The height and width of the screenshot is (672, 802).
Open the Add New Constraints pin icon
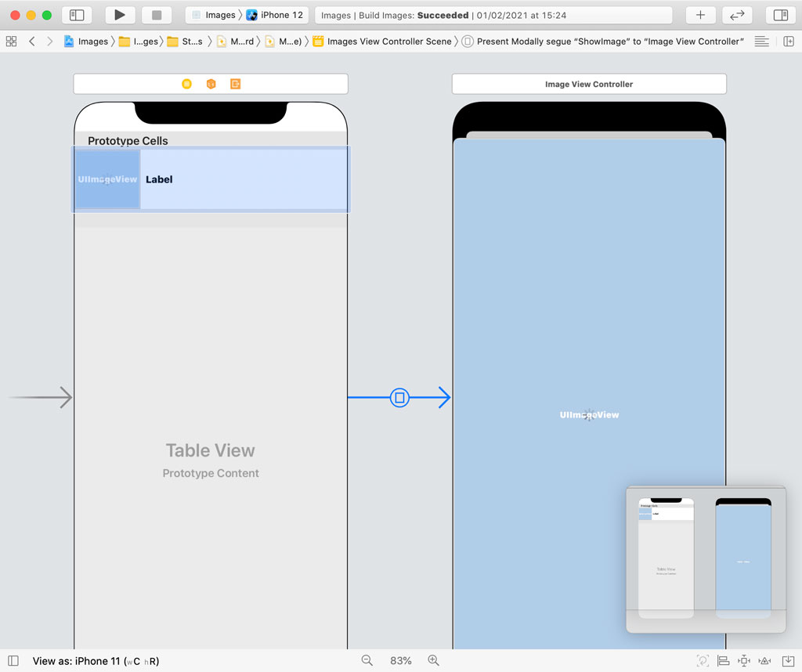[x=743, y=660]
